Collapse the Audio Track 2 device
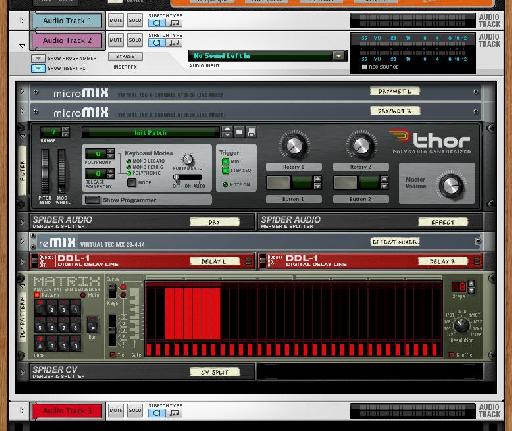The width and height of the screenshot is (512, 431). coord(22,45)
